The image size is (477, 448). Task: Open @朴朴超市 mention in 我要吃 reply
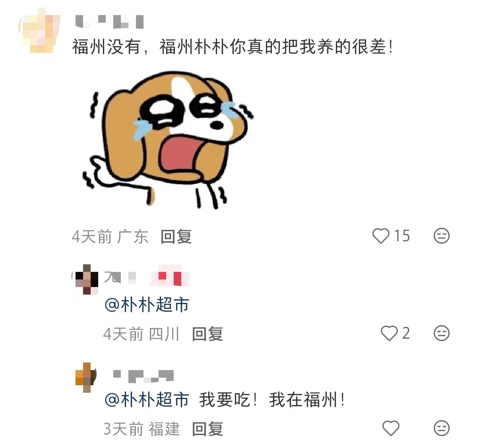click(147, 400)
